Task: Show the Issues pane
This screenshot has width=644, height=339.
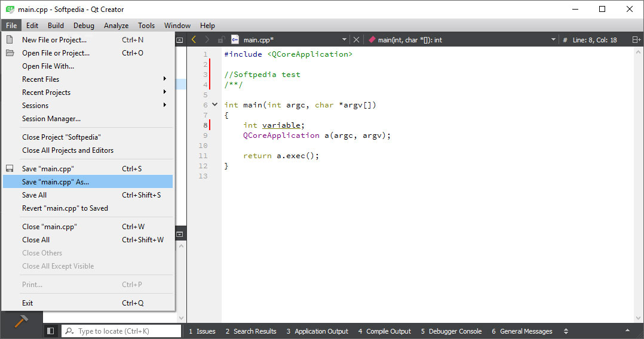Action: coord(202,331)
